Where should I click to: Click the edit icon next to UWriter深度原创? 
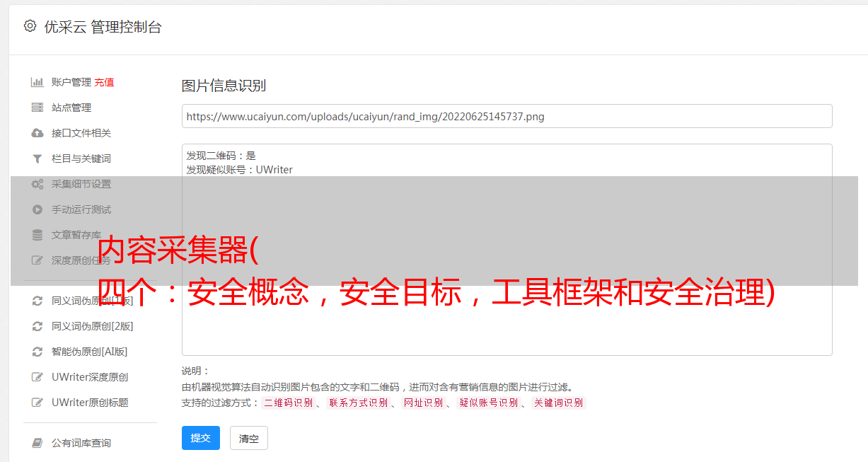pos(37,377)
